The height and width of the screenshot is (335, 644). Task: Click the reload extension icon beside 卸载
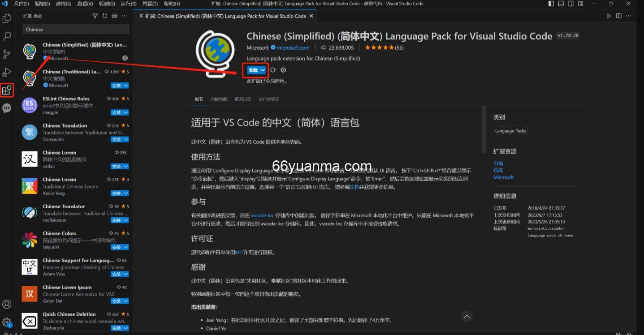pos(273,70)
